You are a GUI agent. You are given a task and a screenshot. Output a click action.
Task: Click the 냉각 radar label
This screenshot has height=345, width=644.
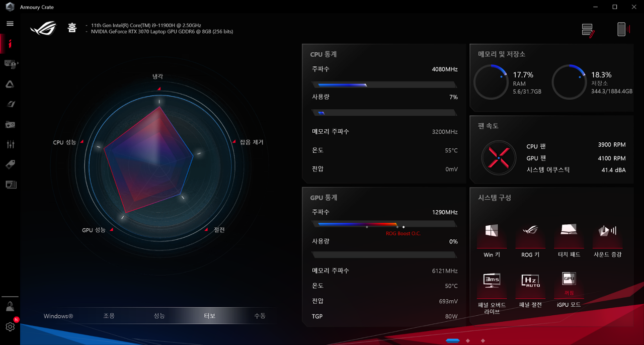(x=157, y=76)
